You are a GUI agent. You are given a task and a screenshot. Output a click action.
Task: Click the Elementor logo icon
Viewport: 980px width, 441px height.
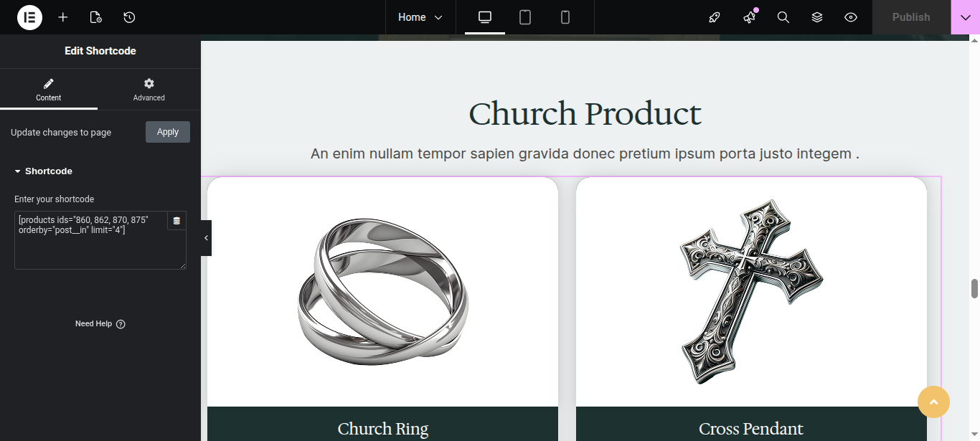click(x=29, y=17)
